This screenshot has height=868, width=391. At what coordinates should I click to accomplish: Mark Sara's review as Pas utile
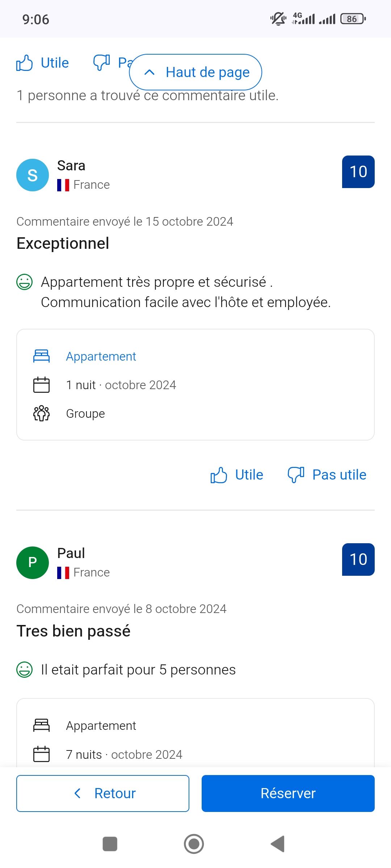339,475
